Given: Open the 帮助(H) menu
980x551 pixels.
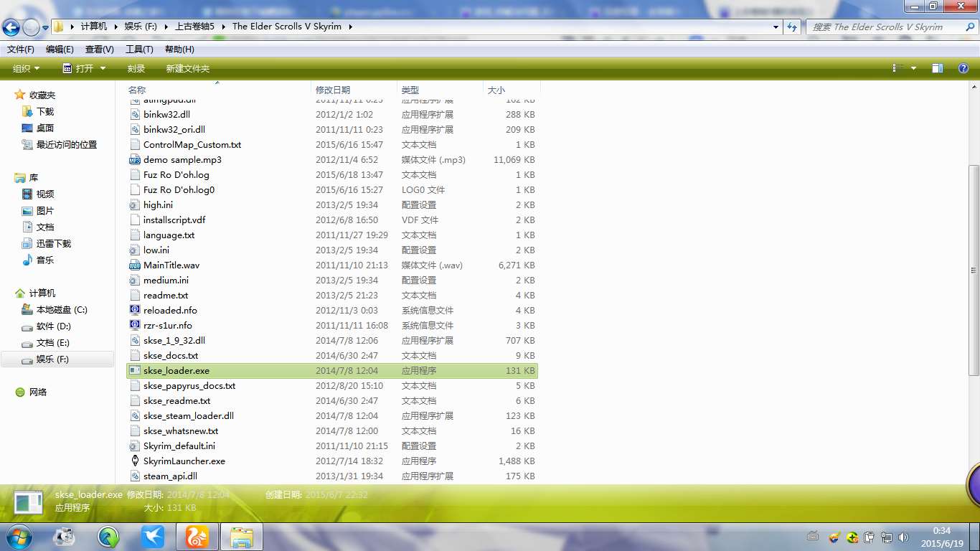Looking at the screenshot, I should click(x=179, y=50).
